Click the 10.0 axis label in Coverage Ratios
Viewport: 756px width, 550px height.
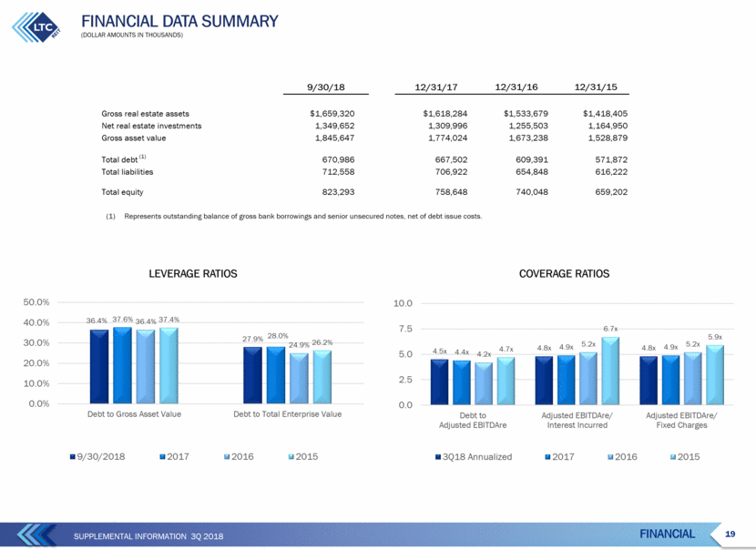tap(404, 303)
